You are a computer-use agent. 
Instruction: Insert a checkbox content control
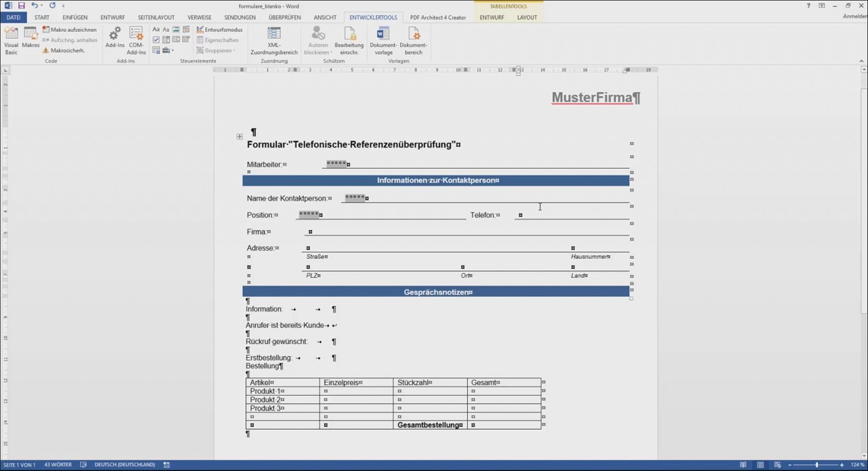156,39
